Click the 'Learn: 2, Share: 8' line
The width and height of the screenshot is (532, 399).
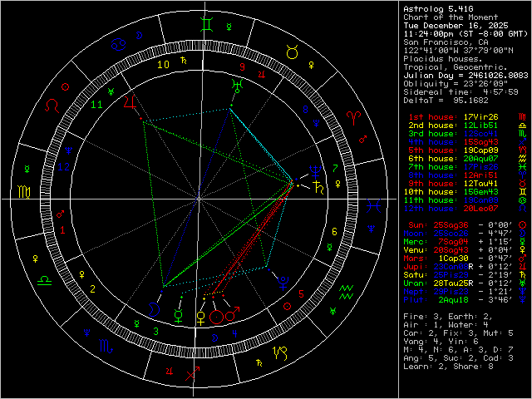coord(448,366)
